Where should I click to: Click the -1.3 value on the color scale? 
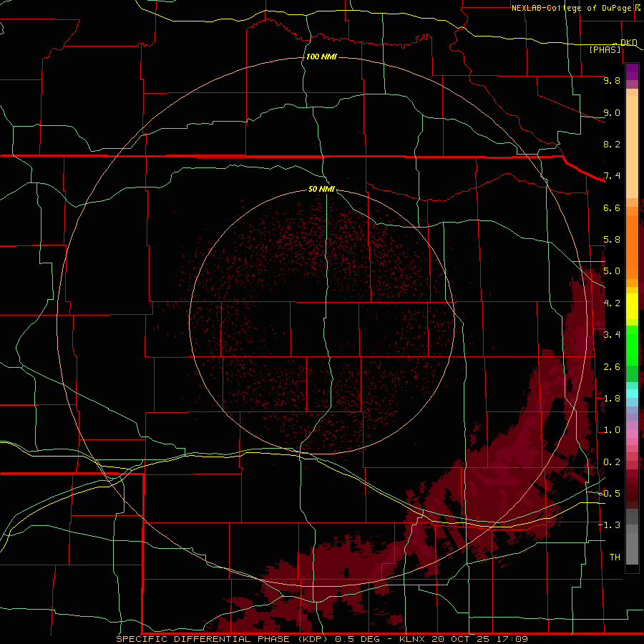tap(609, 525)
